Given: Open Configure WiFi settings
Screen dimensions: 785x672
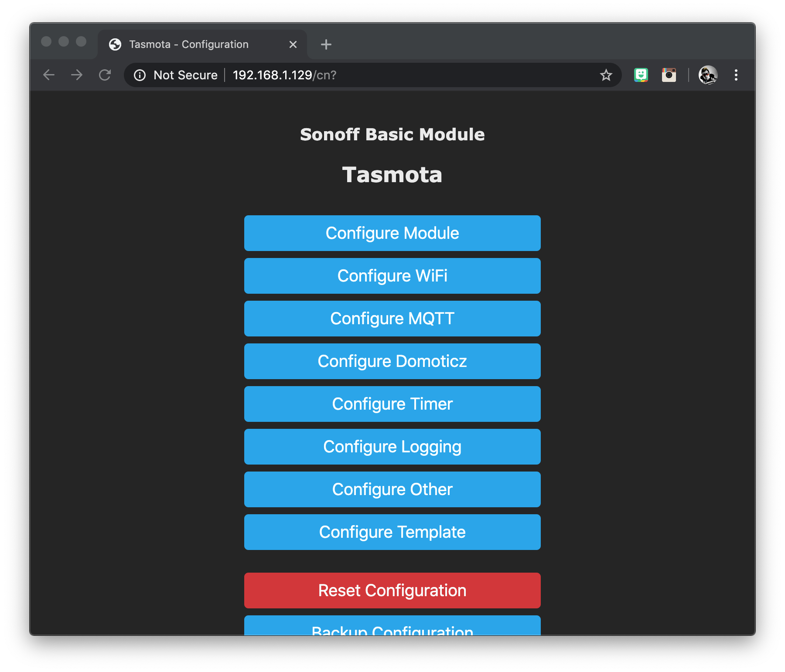Looking at the screenshot, I should click(x=392, y=276).
